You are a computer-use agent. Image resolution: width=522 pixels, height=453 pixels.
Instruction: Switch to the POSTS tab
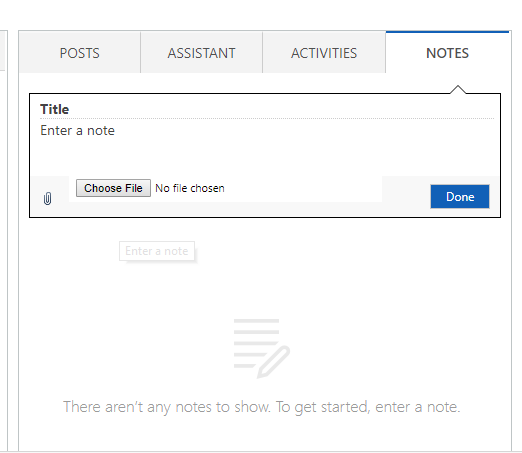click(x=80, y=53)
